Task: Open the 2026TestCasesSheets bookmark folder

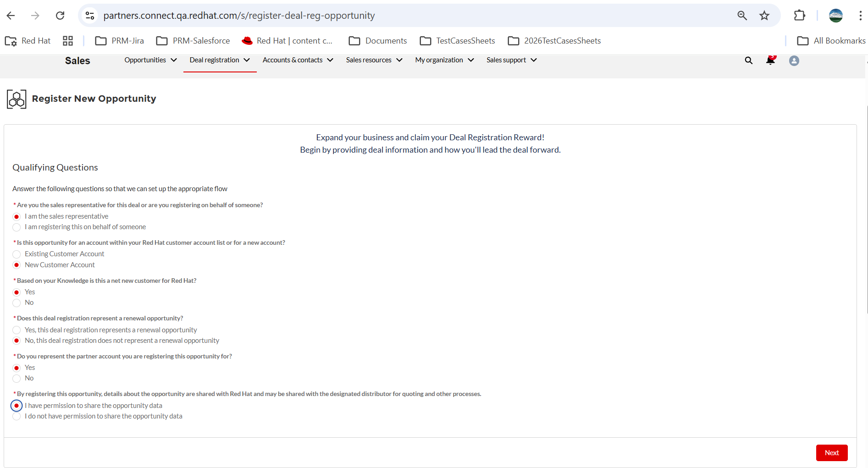Action: pyautogui.click(x=554, y=41)
